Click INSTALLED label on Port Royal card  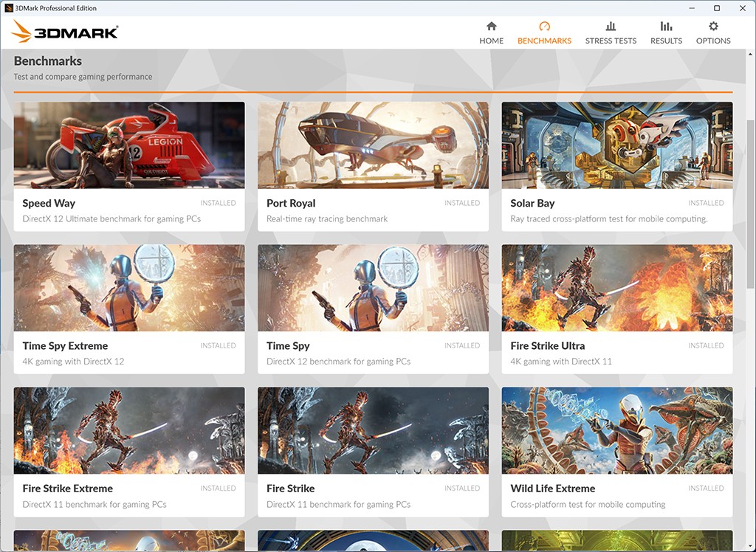[x=462, y=203]
